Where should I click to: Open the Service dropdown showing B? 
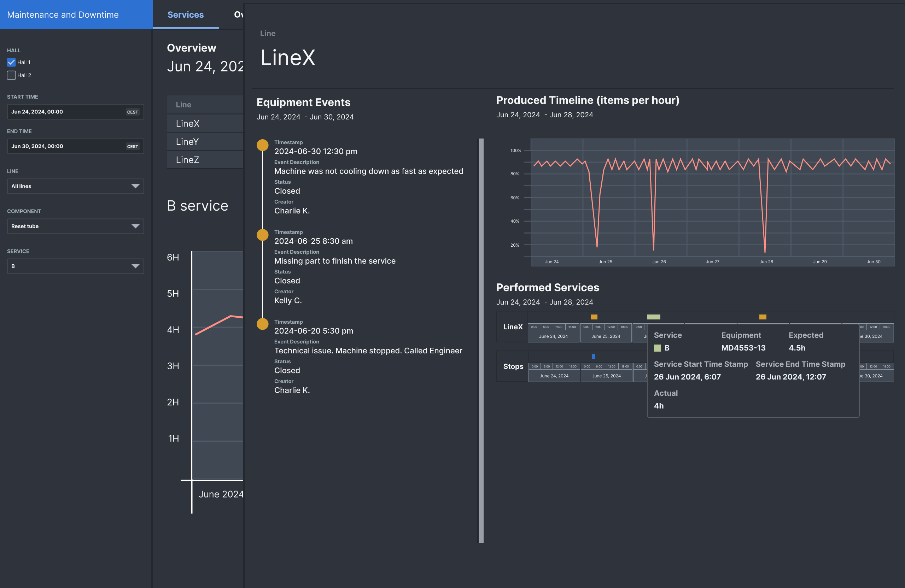click(75, 266)
